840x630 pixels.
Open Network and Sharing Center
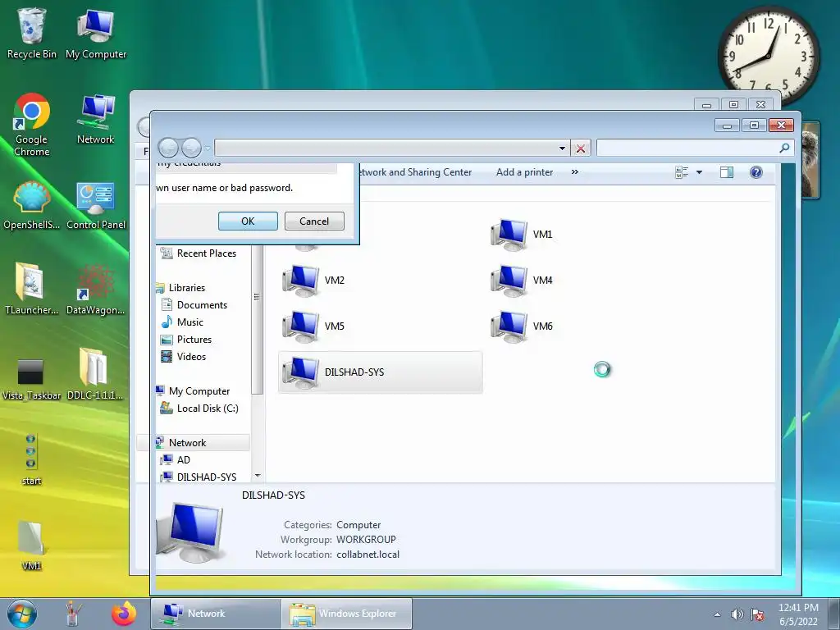(x=416, y=172)
